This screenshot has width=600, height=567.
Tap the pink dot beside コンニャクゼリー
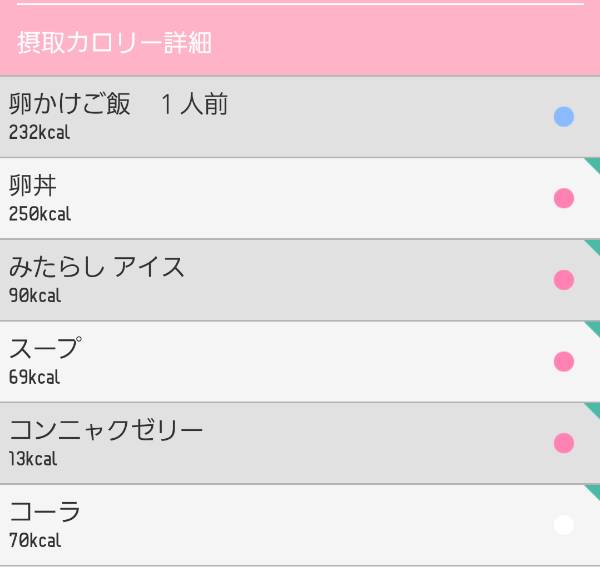[x=564, y=443]
